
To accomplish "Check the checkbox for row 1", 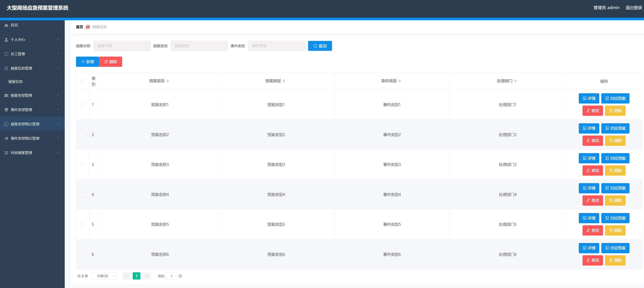I will click(x=82, y=105).
